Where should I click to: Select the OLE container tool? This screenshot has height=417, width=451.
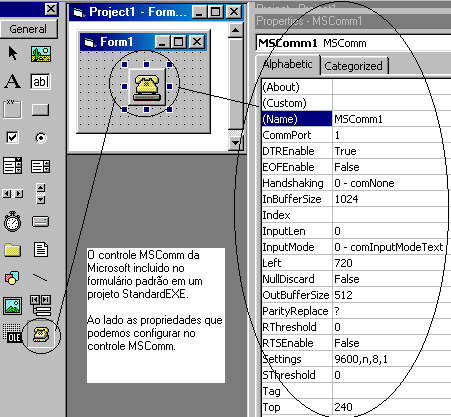[x=12, y=334]
